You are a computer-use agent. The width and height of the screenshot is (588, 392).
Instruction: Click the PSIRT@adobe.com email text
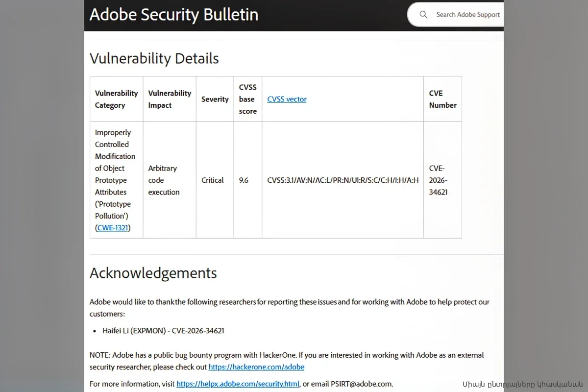pyautogui.click(x=361, y=384)
